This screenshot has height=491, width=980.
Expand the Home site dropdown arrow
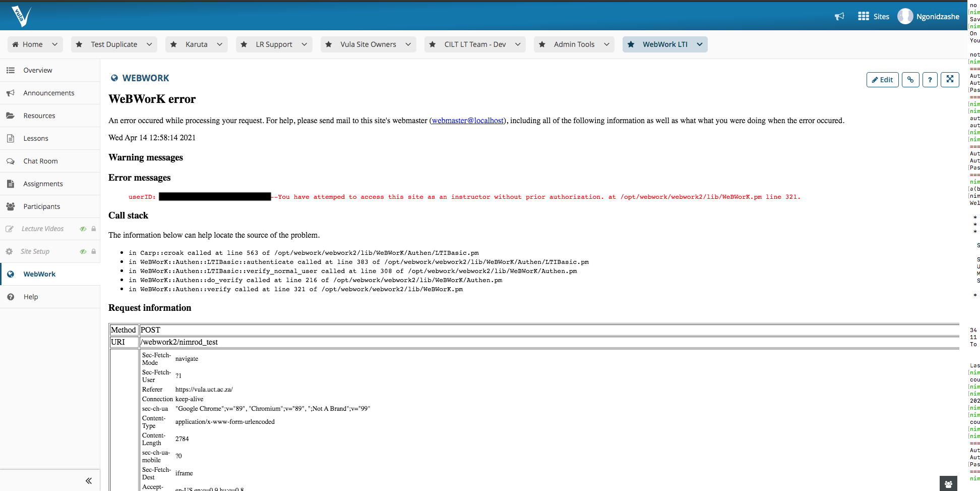pos(55,44)
